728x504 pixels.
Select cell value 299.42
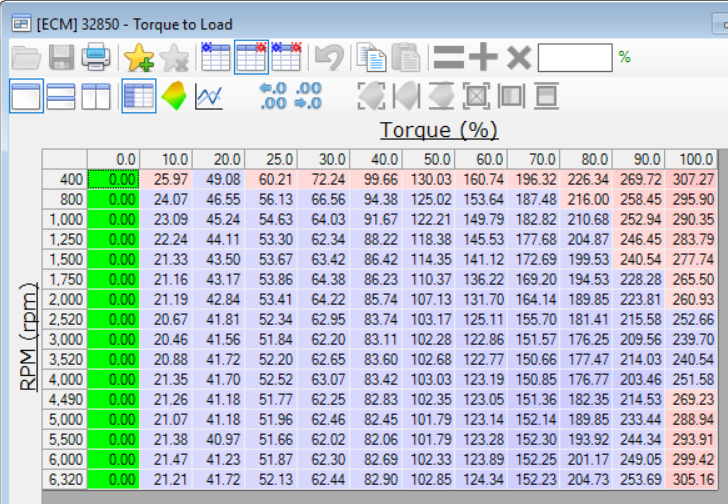pos(691,459)
